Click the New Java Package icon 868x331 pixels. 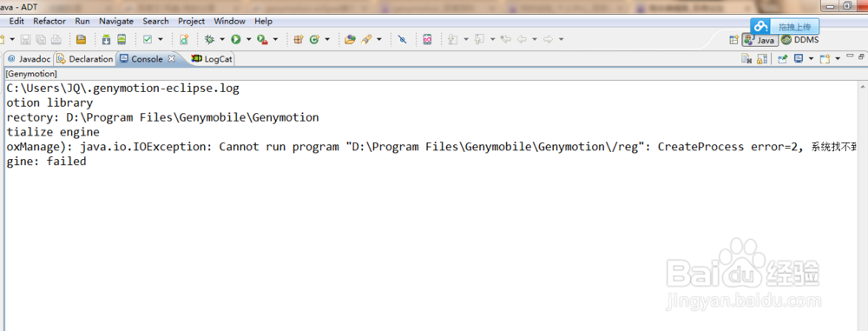click(x=299, y=39)
